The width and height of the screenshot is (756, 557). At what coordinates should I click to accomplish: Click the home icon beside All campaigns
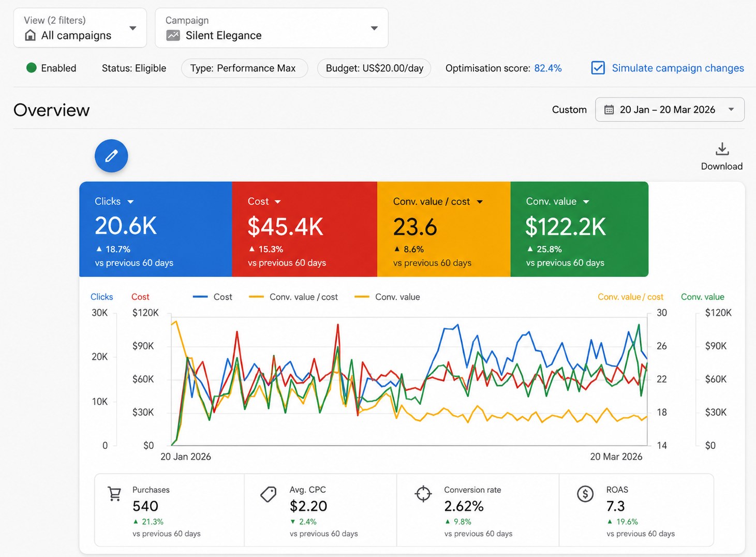coord(31,35)
